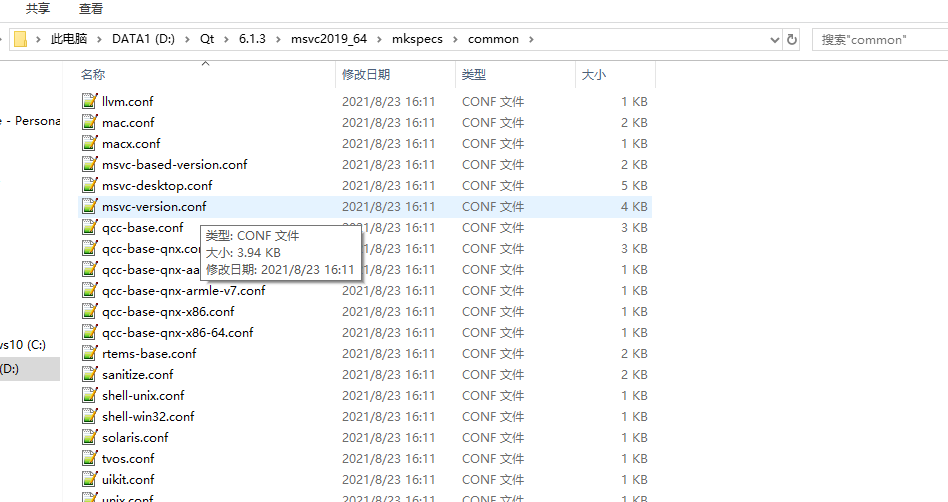Click the search "common" input box
The width and height of the screenshot is (948, 502).
coord(880,40)
